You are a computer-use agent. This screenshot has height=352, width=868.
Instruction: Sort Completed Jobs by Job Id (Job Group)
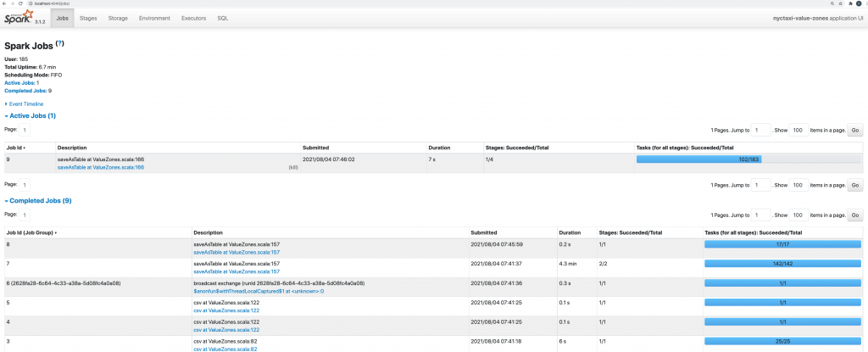pos(32,232)
